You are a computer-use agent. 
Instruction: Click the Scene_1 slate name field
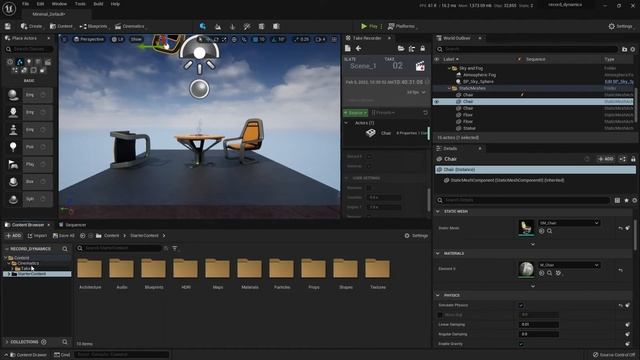tap(362, 66)
